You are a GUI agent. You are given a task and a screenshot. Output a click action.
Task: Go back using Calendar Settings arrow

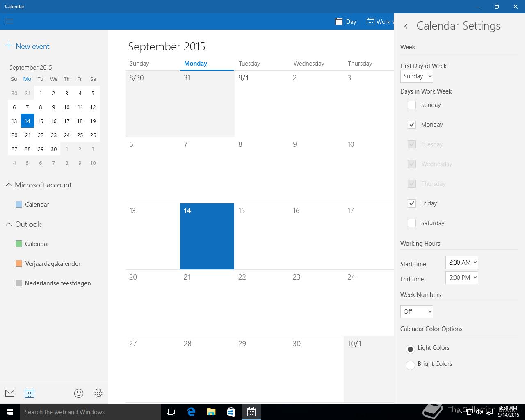pos(406,26)
